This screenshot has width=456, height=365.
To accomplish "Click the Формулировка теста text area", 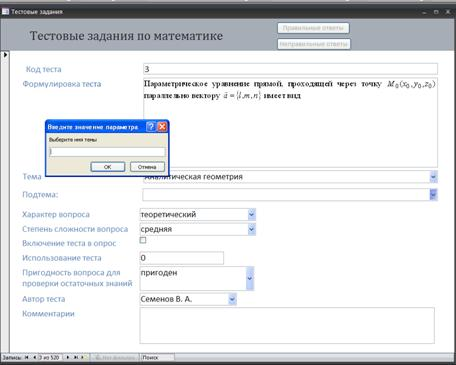I will 290,122.
